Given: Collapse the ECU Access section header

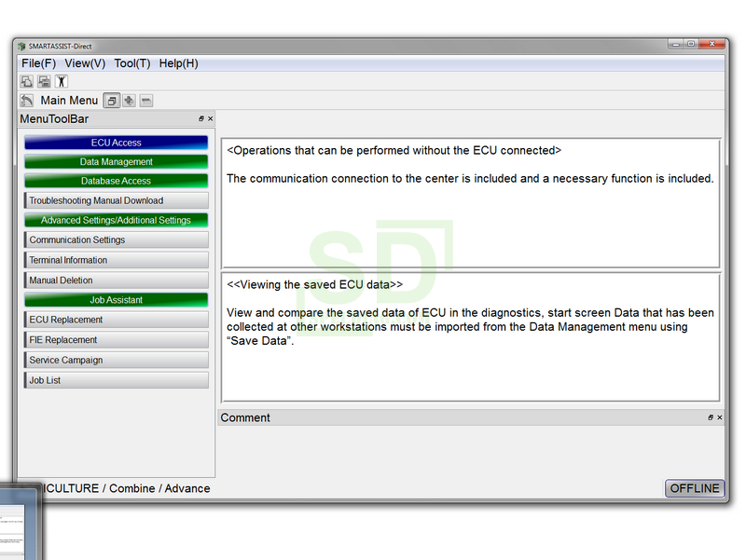Looking at the screenshot, I should [117, 143].
